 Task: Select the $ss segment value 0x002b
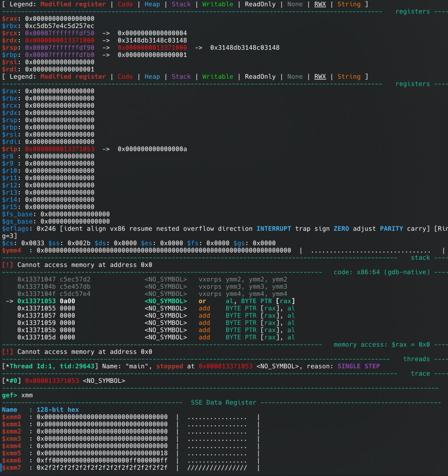click(x=79, y=243)
